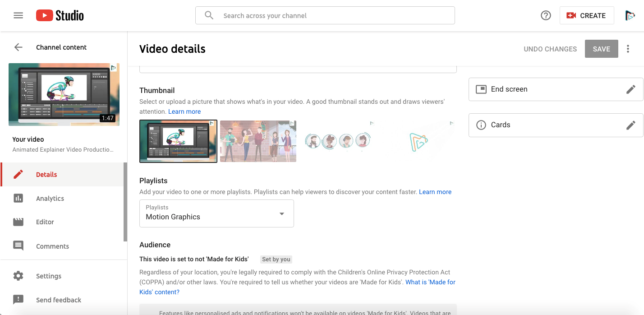Click the 'Channel content' label
This screenshot has width=644, height=315.
point(61,47)
